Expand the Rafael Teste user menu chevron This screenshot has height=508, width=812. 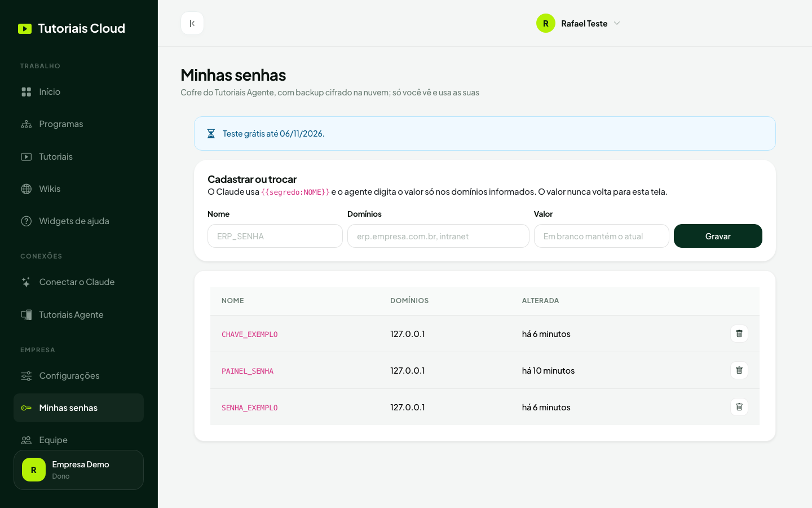[x=617, y=23]
